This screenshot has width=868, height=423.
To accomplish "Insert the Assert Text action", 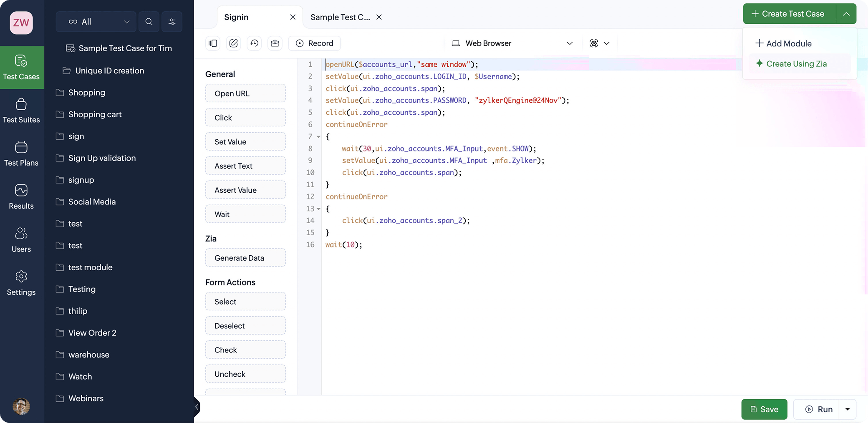I will (245, 166).
